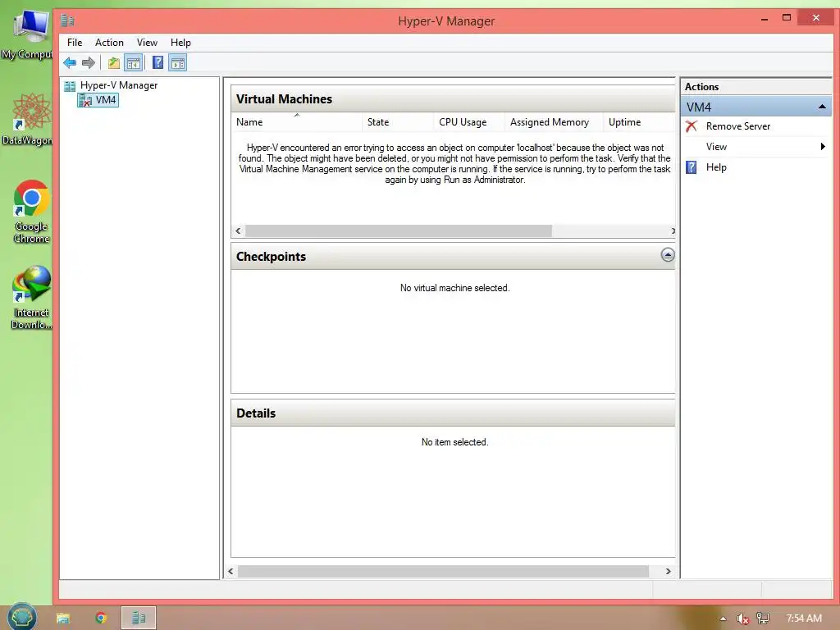Image resolution: width=840 pixels, height=630 pixels.
Task: Click the network tray icon
Action: 762,619
